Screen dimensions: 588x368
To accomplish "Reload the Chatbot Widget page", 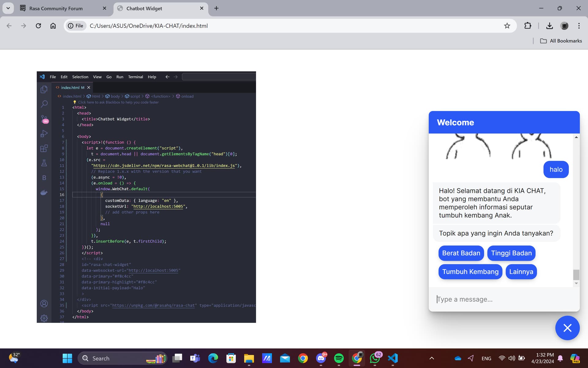I will coord(38,26).
